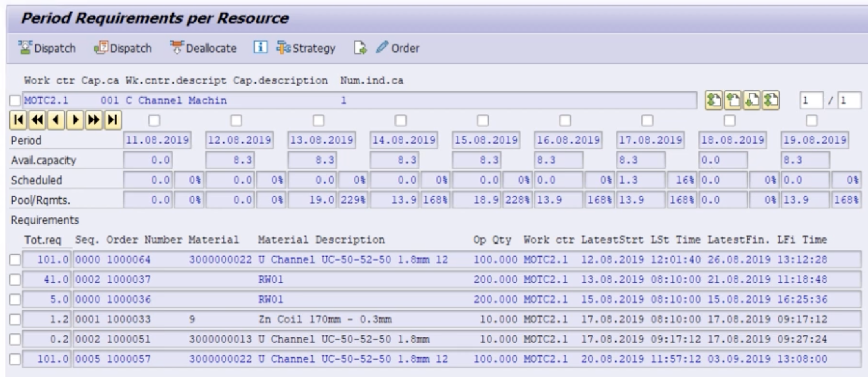Check the row for order 1000033
868x377 pixels.
15,319
